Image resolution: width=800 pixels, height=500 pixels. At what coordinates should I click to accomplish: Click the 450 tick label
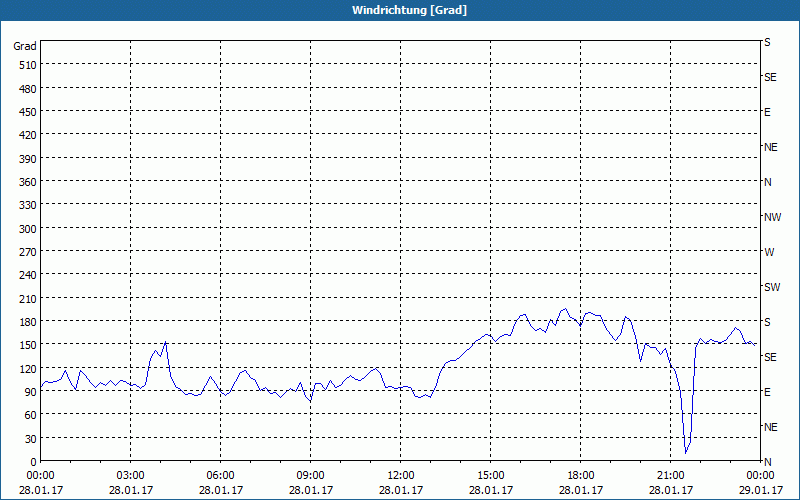(28, 112)
